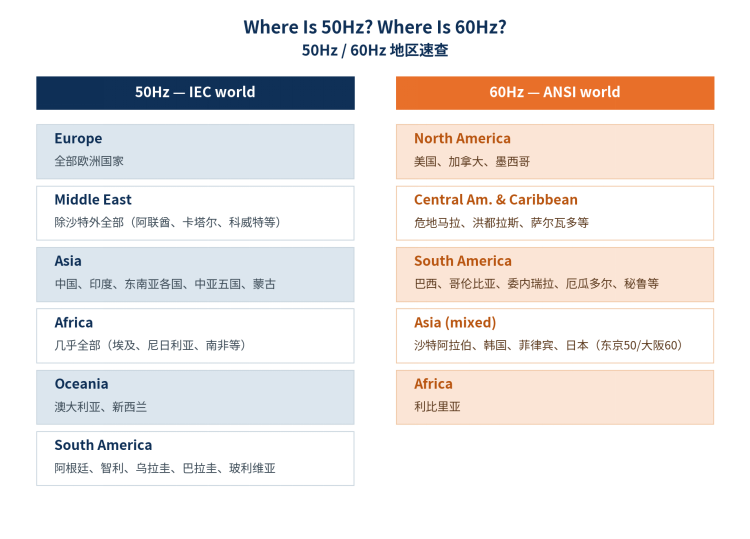Click the text "中国、印度、东南亚各国、中亚五国、蒙古"

pyautogui.click(x=165, y=284)
